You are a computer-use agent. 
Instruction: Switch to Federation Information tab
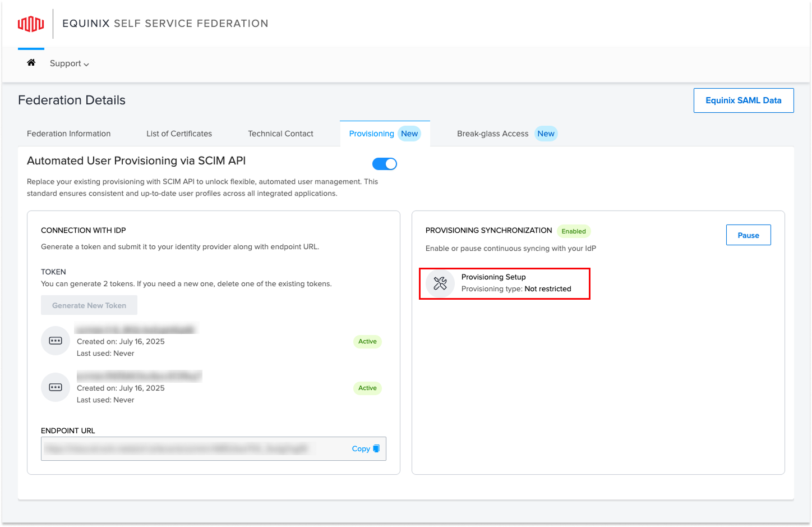[69, 134]
